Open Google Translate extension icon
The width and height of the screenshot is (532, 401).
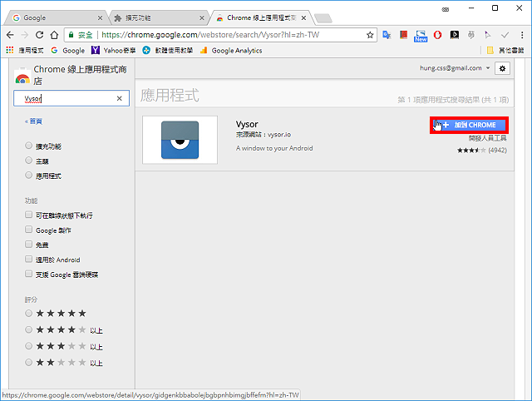(387, 35)
